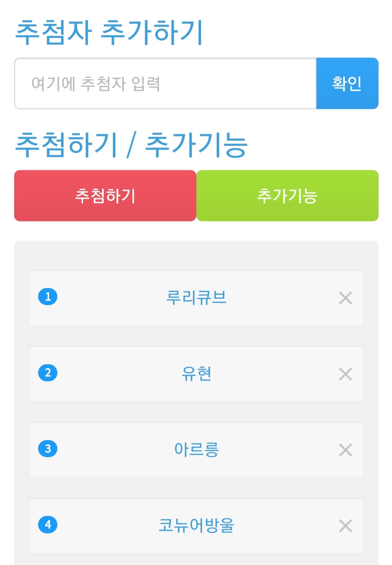This screenshot has height=565, width=392.
Task: Start the draw with red 추첨하기 button
Action: tap(105, 196)
